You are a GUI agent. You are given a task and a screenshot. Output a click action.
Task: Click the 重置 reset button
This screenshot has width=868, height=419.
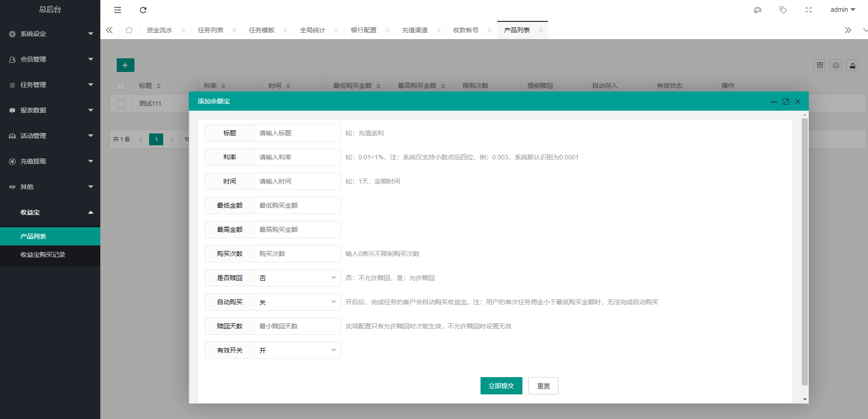543,386
